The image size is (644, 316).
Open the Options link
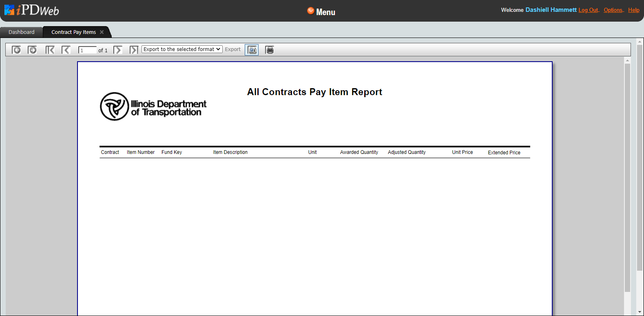(613, 10)
